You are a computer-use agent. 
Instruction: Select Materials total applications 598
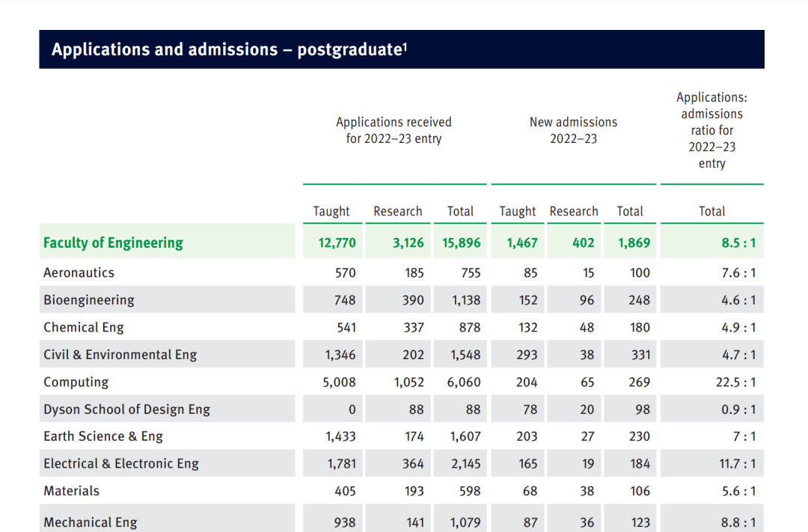point(470,492)
